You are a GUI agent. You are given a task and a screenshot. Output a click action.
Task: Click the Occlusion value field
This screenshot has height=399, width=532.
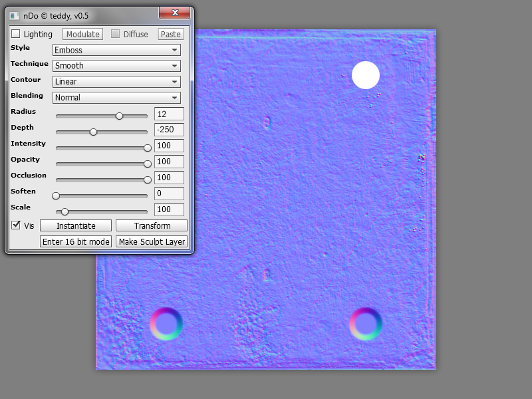tap(170, 178)
